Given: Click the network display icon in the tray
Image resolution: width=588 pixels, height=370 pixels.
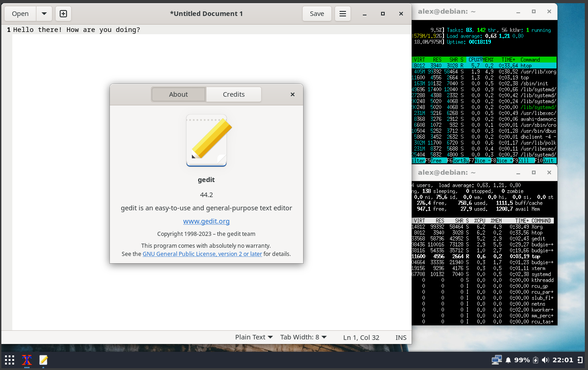Looking at the screenshot, I should pos(496,360).
